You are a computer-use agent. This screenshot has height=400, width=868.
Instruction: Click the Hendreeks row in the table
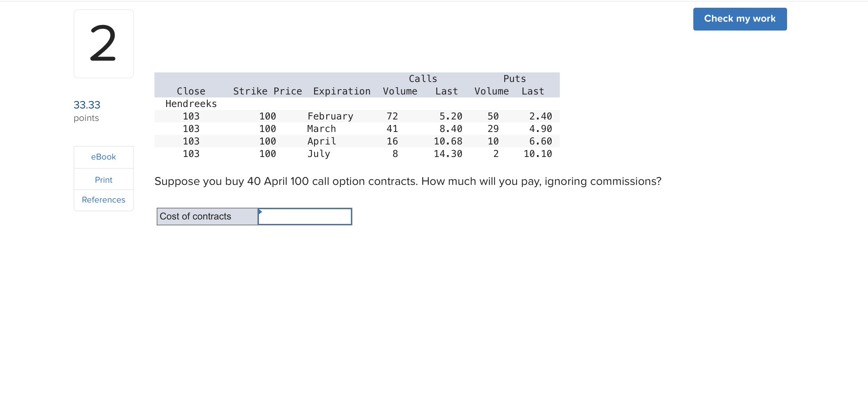pos(191,103)
